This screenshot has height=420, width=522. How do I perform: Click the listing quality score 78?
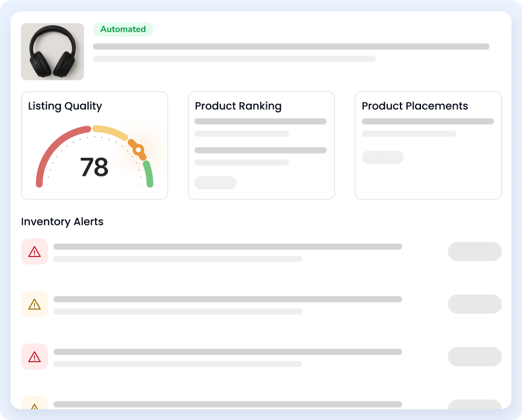(x=94, y=168)
